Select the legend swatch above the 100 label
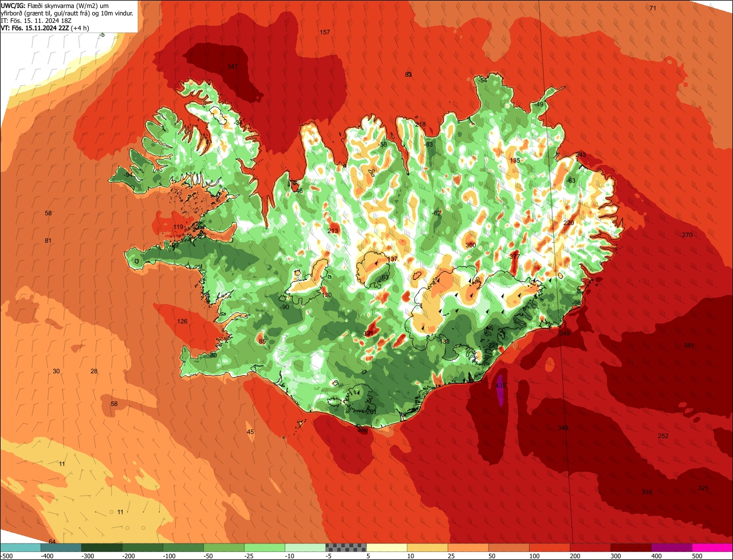This screenshot has height=560, width=733. pos(550,547)
